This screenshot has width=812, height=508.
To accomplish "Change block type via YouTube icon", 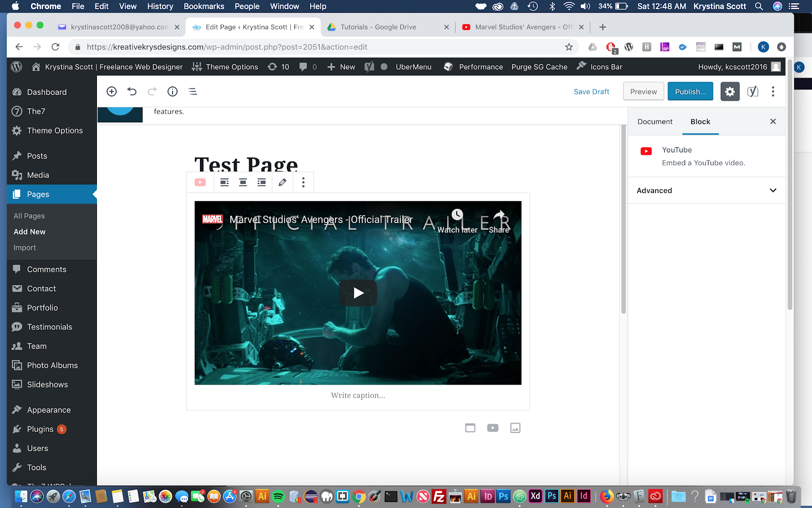I will [x=200, y=182].
